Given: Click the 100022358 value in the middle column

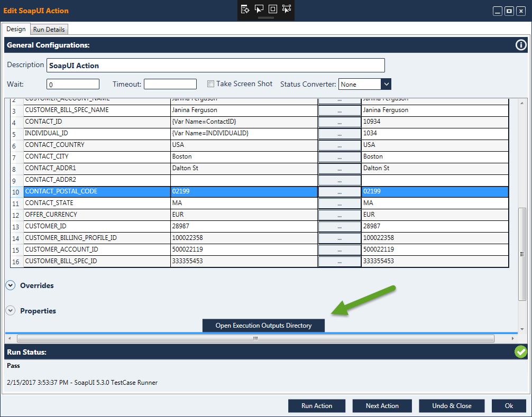Looking at the screenshot, I should (244, 238).
